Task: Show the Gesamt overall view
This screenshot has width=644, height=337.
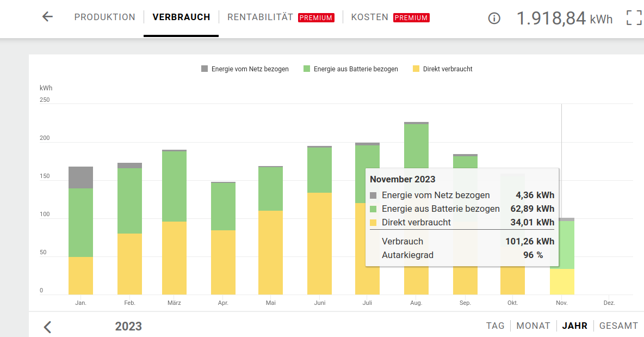Action: (618, 326)
